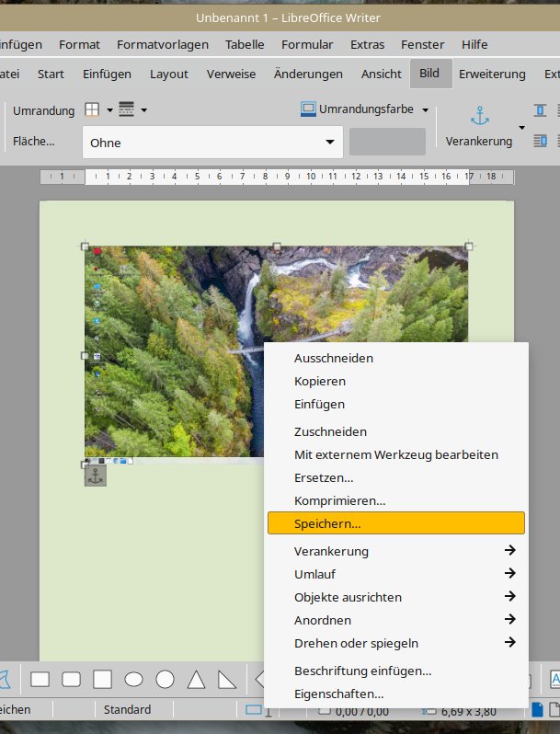Viewport: 560px width, 734px height.
Task: Choose Zuschneiden from the context menu
Action: pyautogui.click(x=396, y=431)
